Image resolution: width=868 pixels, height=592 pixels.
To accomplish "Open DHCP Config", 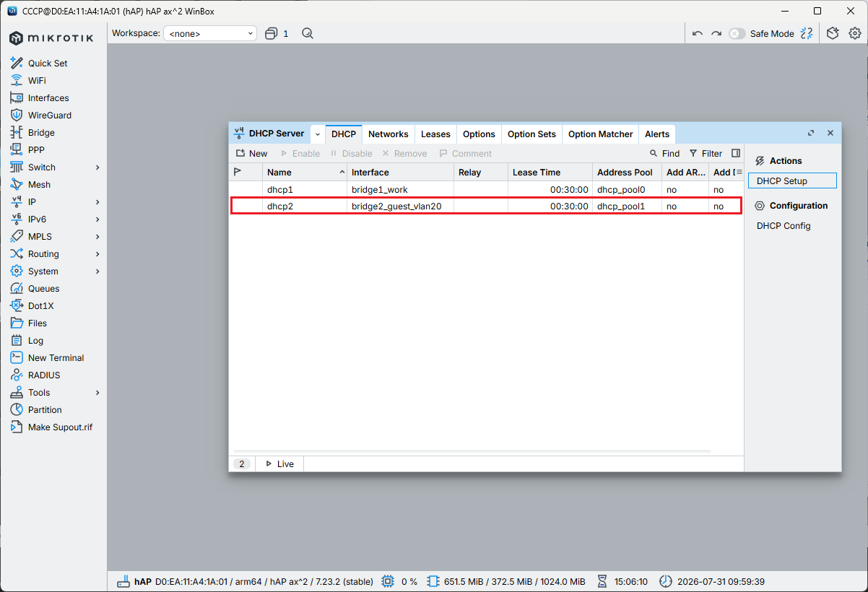I will click(x=784, y=225).
